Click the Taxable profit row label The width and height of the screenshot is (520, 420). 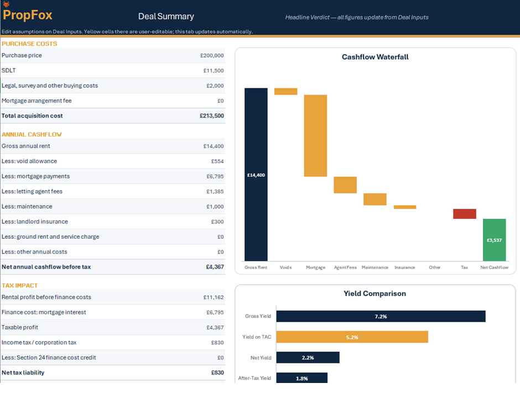click(20, 327)
